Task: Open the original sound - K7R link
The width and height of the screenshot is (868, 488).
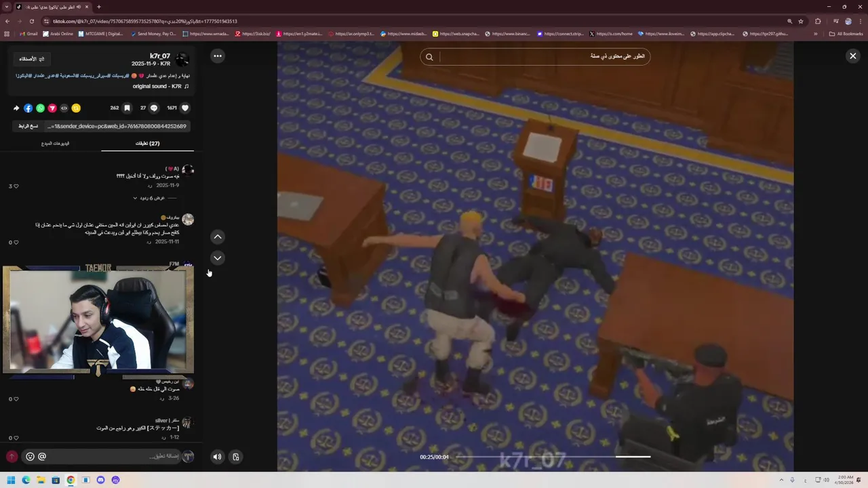Action: tap(161, 86)
